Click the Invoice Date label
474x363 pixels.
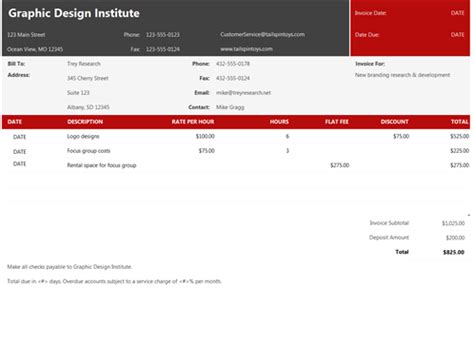pos(371,13)
